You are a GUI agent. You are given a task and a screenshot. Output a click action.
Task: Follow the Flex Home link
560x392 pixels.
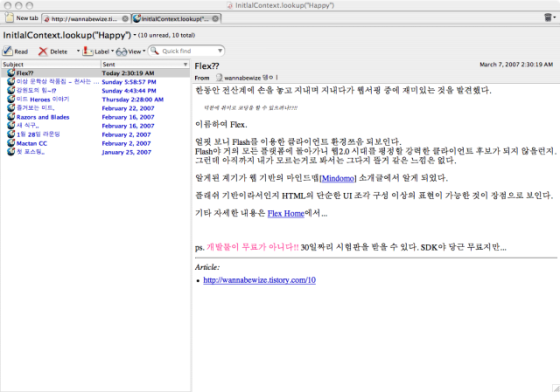(x=286, y=213)
